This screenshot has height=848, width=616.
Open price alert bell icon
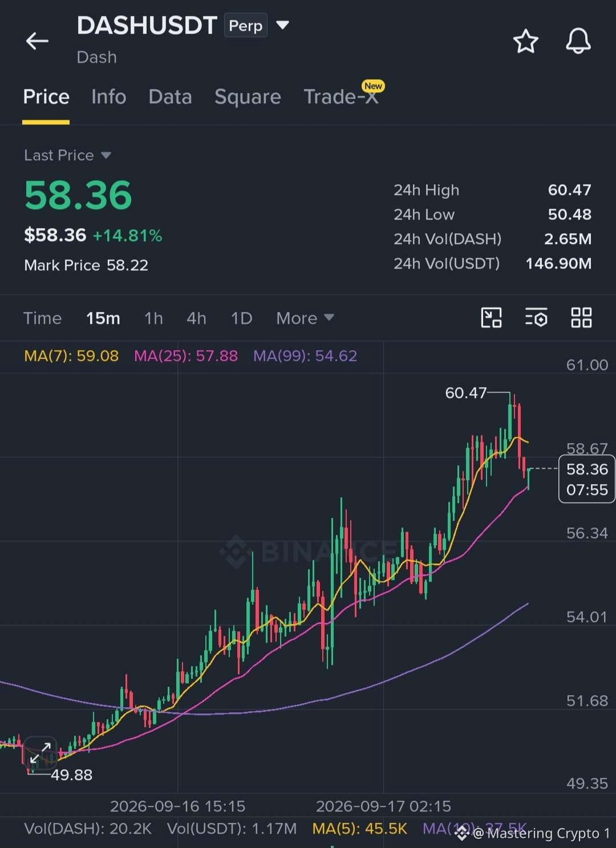578,41
